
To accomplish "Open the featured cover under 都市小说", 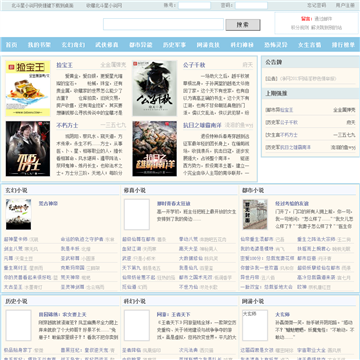I will pos(255,214).
